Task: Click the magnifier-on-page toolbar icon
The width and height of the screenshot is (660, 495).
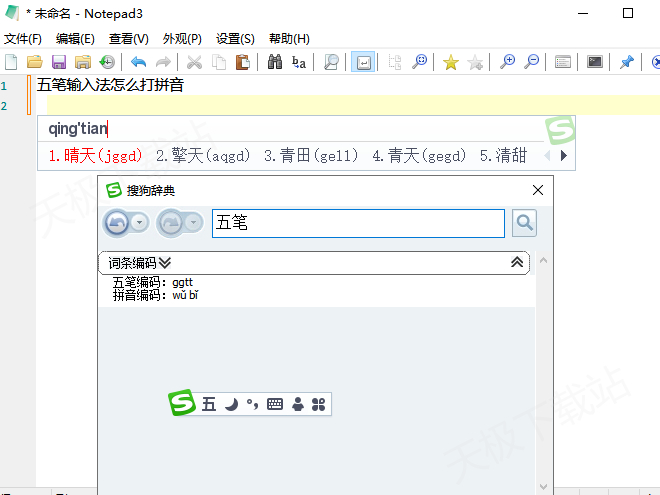Action: [331, 62]
